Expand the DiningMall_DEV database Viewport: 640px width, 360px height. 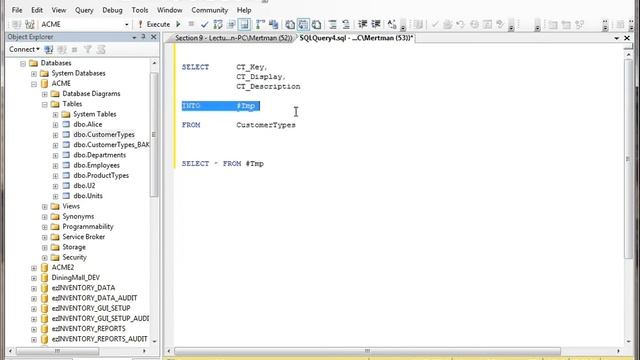pos(34,278)
